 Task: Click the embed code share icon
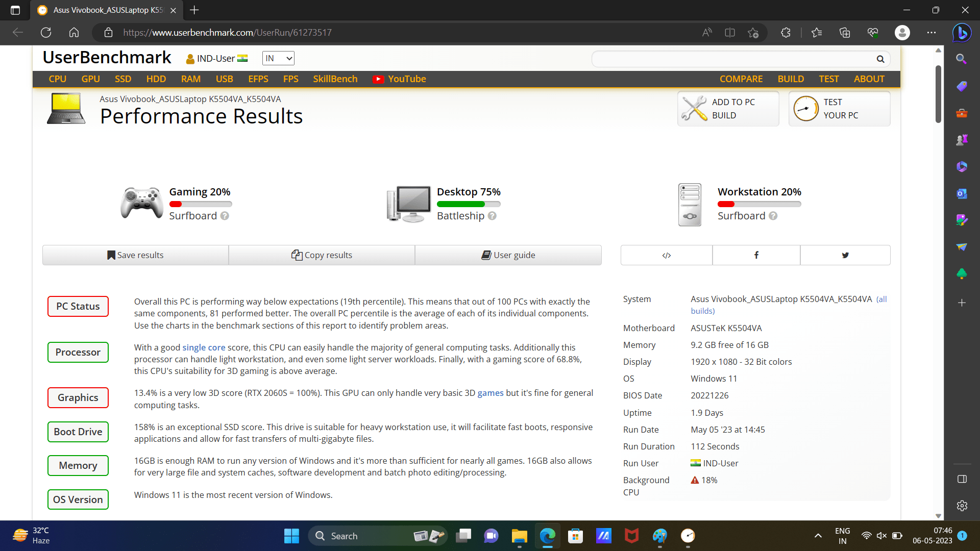click(x=666, y=255)
